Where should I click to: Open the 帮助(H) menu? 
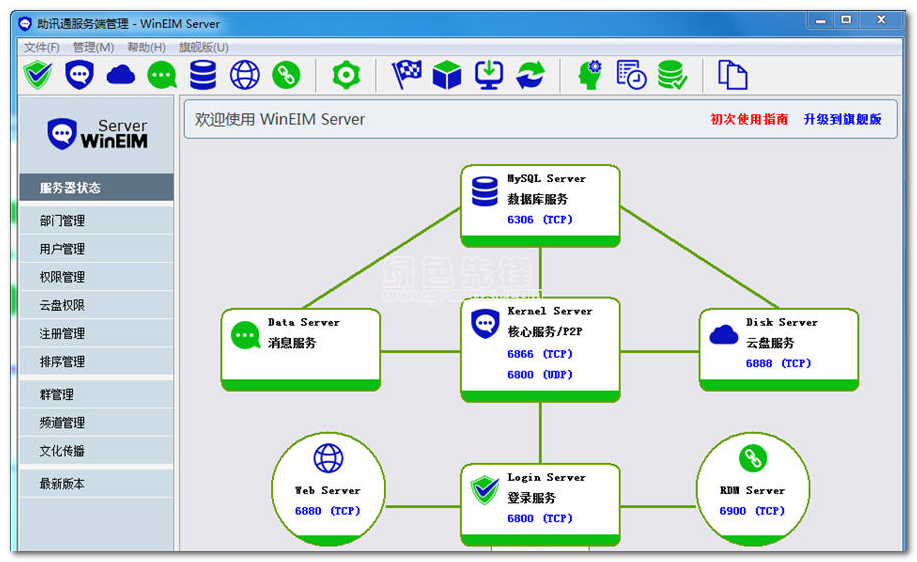(146, 47)
